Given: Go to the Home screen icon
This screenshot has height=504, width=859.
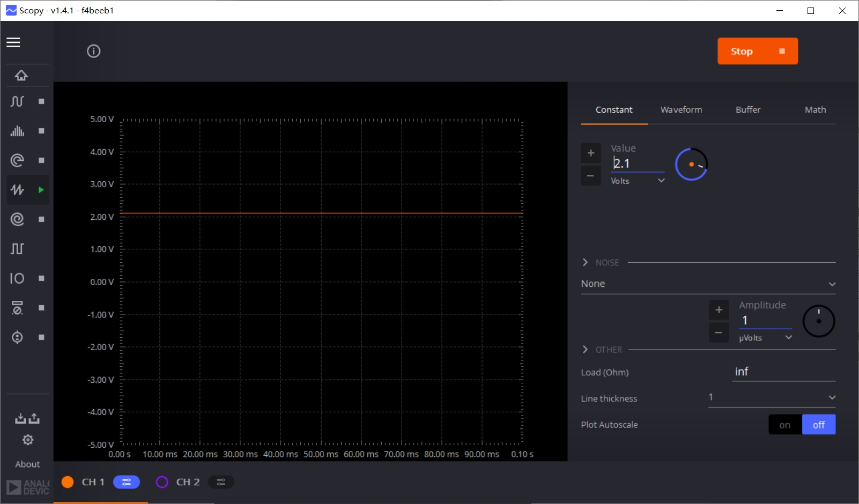Looking at the screenshot, I should pyautogui.click(x=21, y=76).
